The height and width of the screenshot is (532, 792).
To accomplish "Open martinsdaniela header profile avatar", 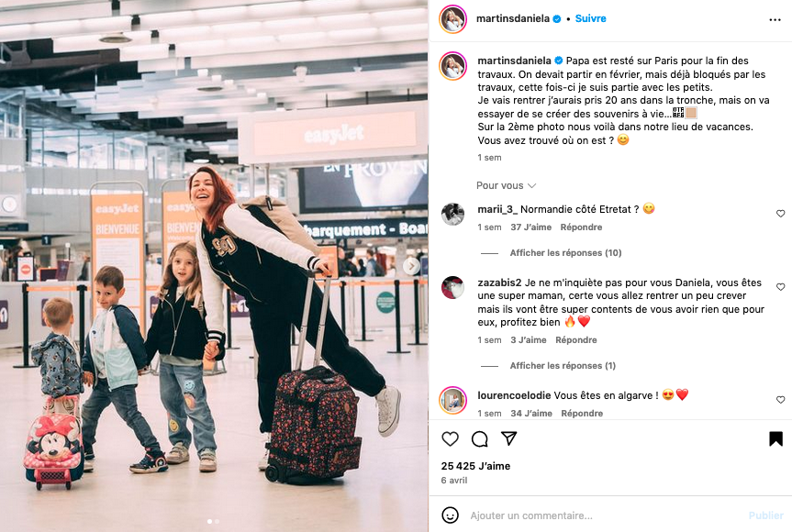I will [x=452, y=19].
